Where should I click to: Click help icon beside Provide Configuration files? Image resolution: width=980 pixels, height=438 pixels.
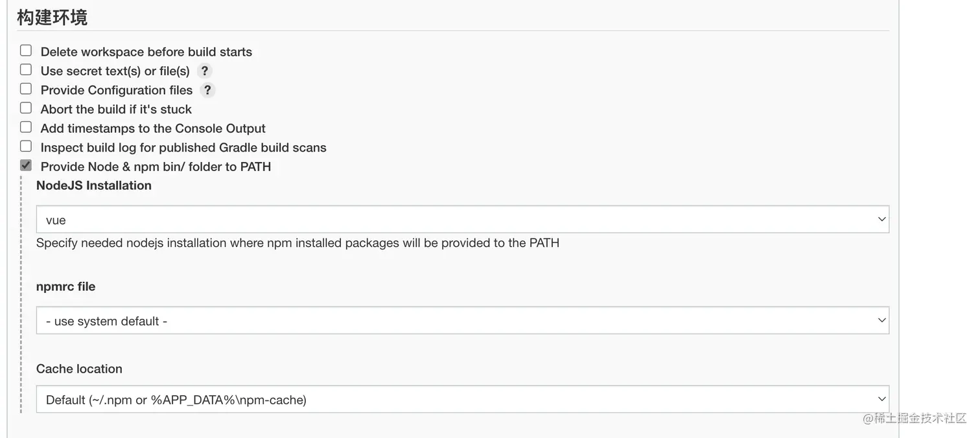point(207,90)
